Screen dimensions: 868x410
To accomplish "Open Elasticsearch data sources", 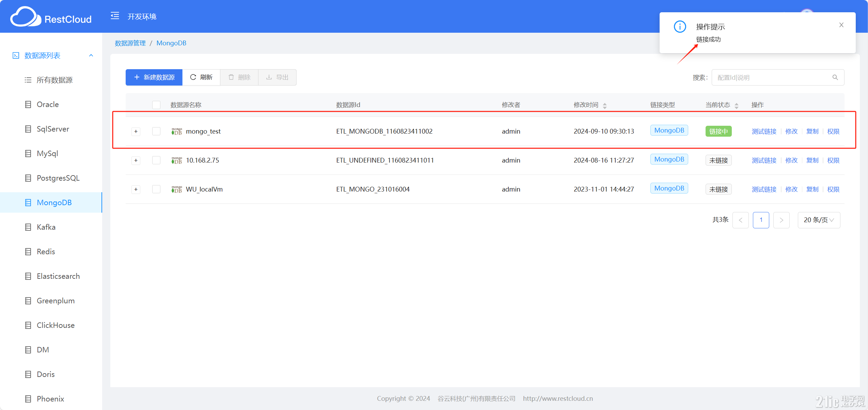I will tap(51, 276).
